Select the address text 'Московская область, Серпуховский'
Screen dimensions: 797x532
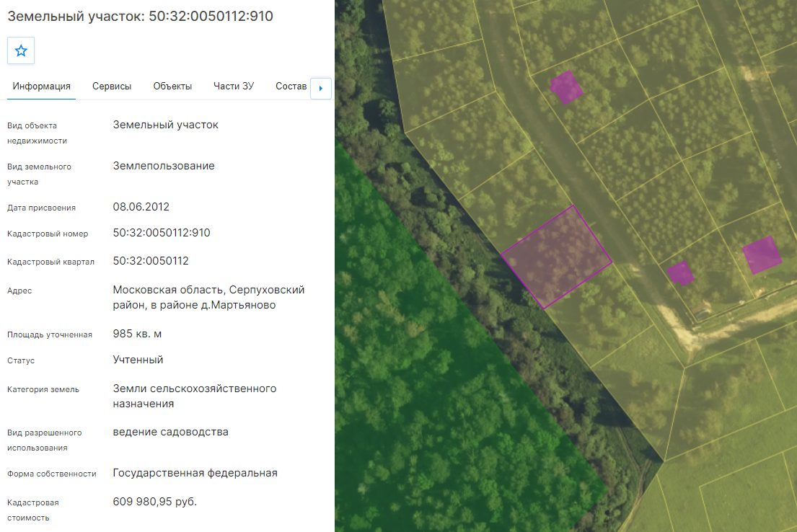[x=209, y=290]
